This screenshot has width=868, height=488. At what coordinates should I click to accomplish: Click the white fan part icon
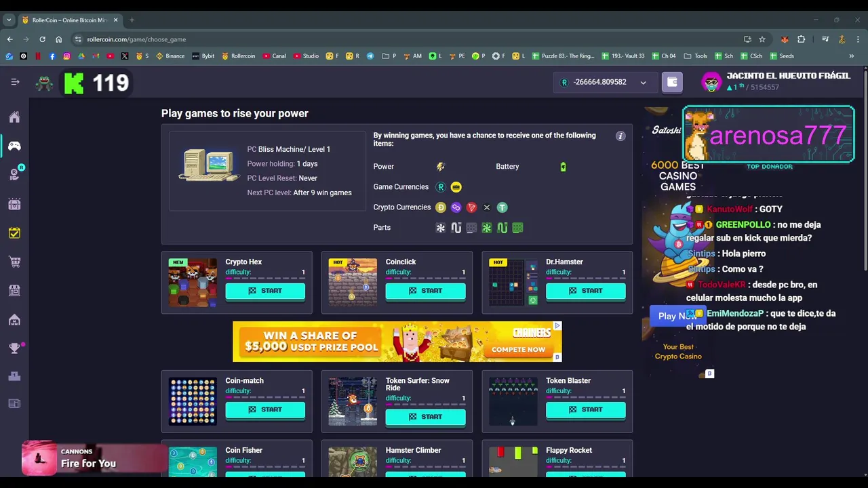click(441, 228)
